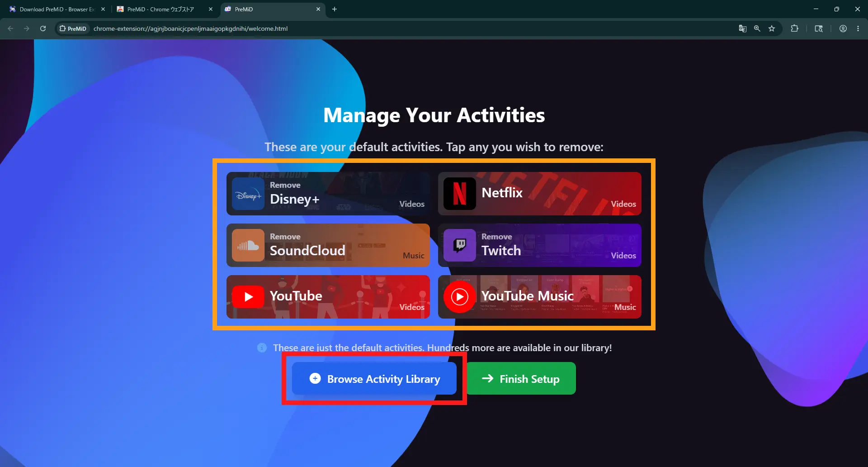Minimize the Chrome window
Image resolution: width=868 pixels, height=467 pixels.
(x=816, y=9)
